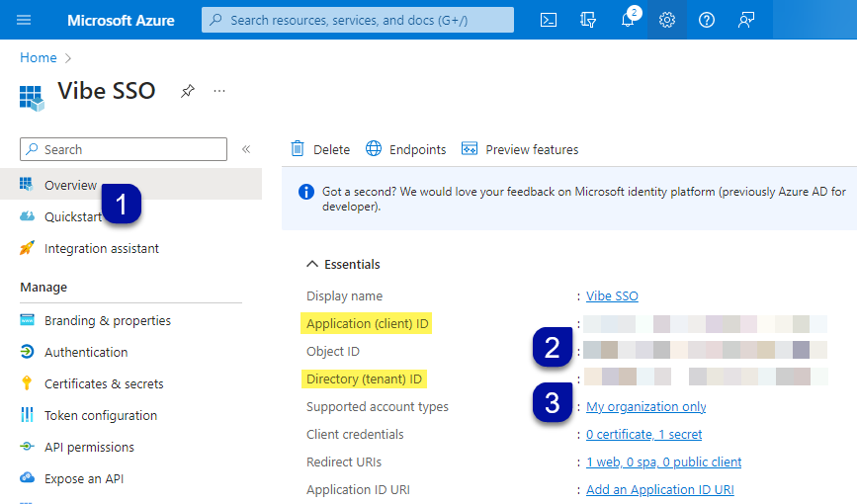
Task: Open Cloud Shell from the top bar
Action: [x=549, y=20]
